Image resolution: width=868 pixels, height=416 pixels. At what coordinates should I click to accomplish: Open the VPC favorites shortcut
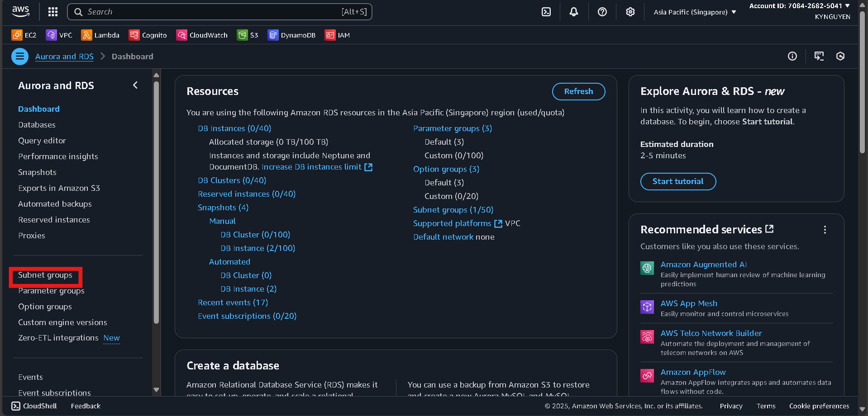pyautogui.click(x=59, y=35)
